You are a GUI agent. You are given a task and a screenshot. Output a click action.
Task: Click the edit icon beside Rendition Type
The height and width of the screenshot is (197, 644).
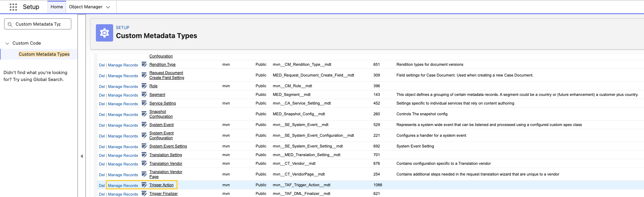pos(144,65)
